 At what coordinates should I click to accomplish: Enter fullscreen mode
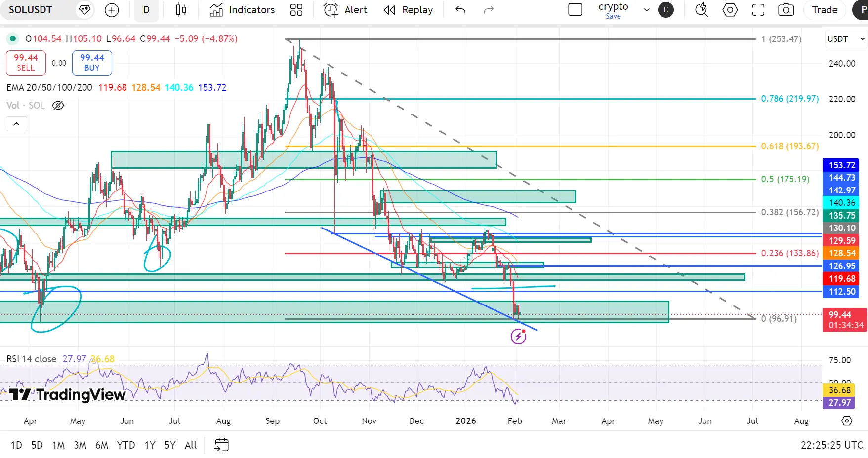point(758,10)
